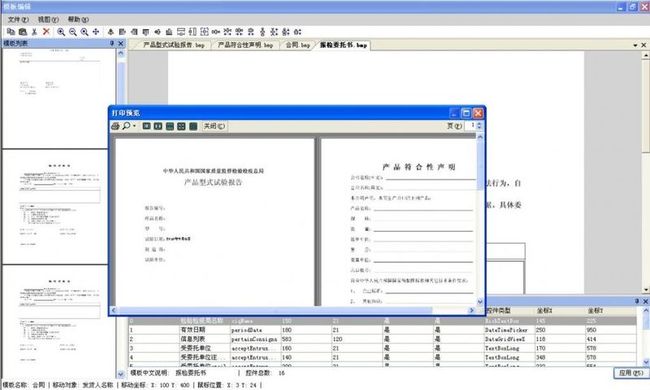Open zoom dropdown arrow in print preview
Image resolution: width=650 pixels, height=390 pixels.
(x=134, y=126)
